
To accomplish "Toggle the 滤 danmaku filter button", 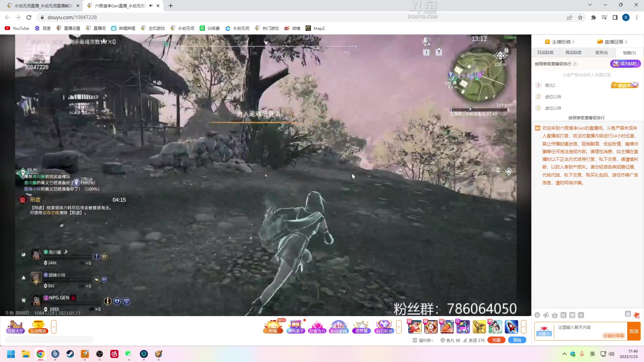I will pos(628,314).
